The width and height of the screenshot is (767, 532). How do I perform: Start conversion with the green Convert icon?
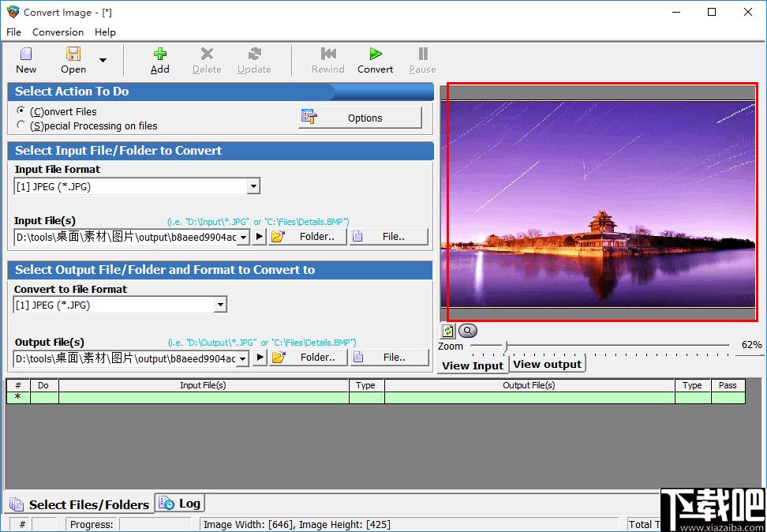(375, 54)
